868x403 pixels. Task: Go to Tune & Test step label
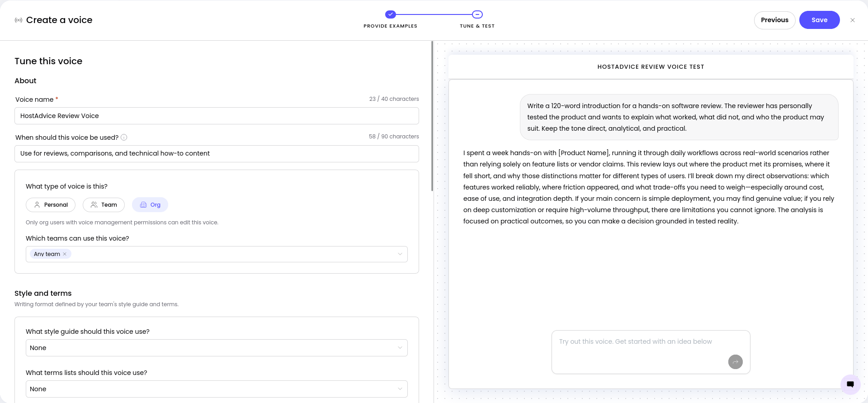pyautogui.click(x=477, y=26)
